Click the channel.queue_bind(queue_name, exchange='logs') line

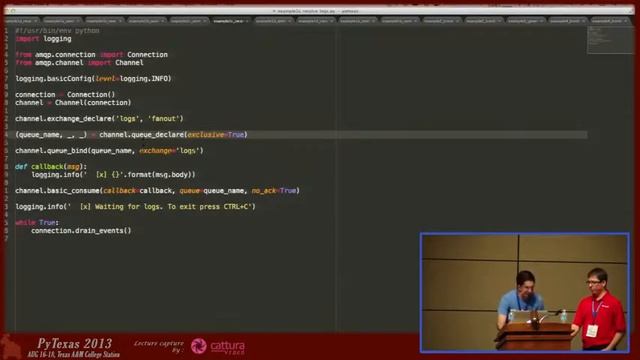pyautogui.click(x=109, y=151)
